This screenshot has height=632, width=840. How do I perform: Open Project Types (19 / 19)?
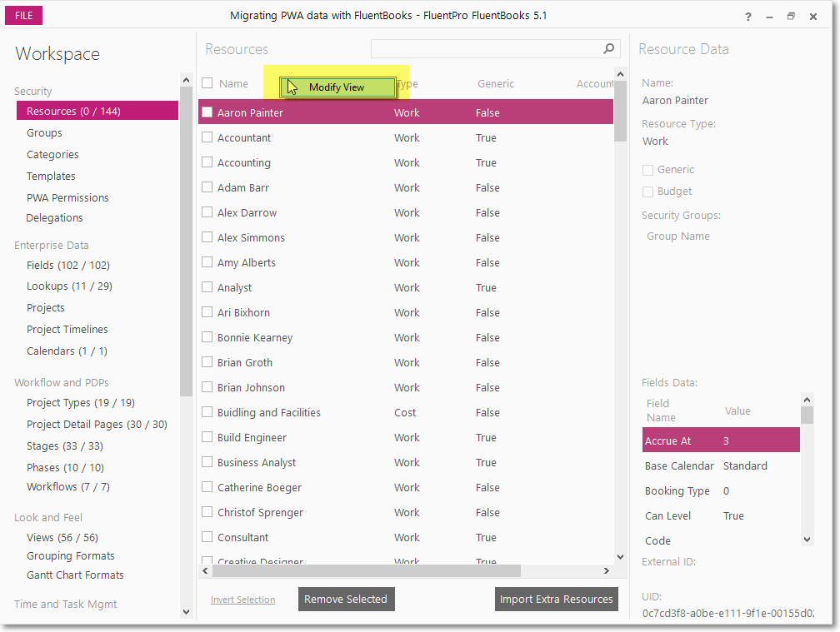[81, 402]
